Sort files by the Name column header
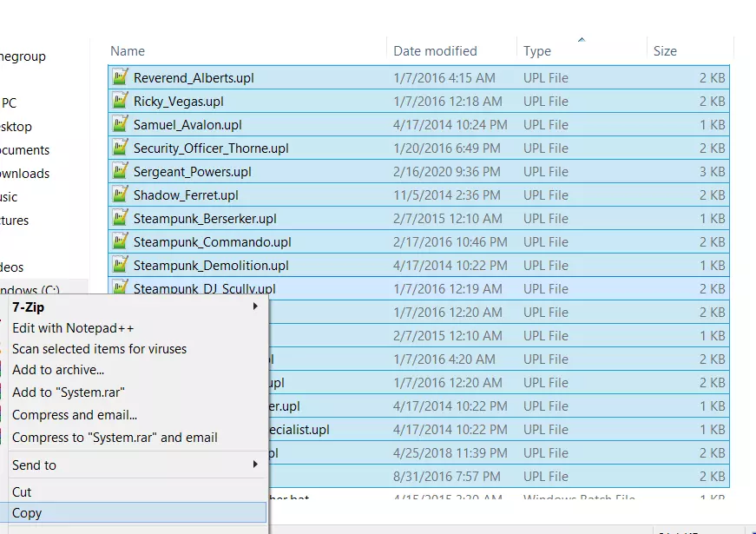 [x=128, y=51]
